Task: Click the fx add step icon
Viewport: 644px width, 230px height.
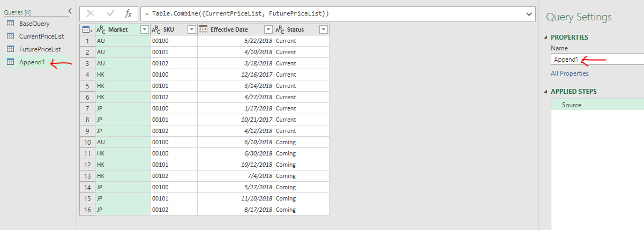Action: [128, 13]
